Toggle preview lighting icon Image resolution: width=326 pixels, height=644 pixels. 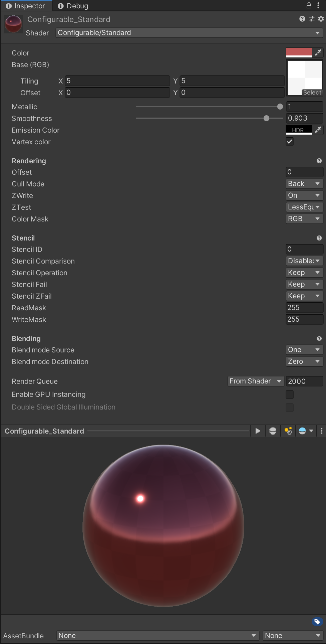point(288,431)
